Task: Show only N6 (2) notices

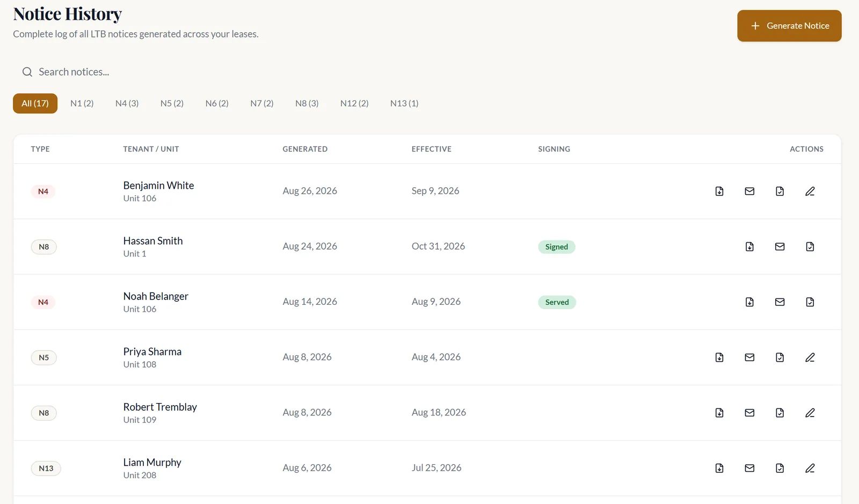Action: pos(217,103)
